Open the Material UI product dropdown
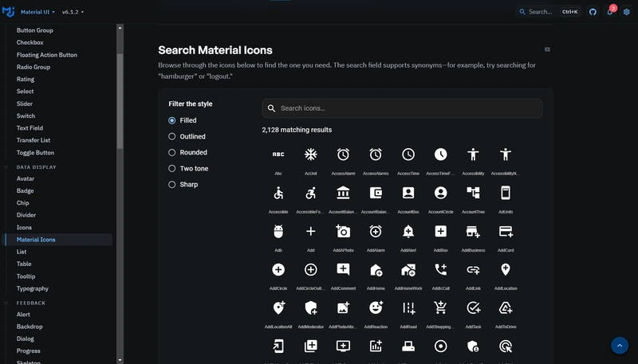Screen dimensions: 638x364 point(37,12)
